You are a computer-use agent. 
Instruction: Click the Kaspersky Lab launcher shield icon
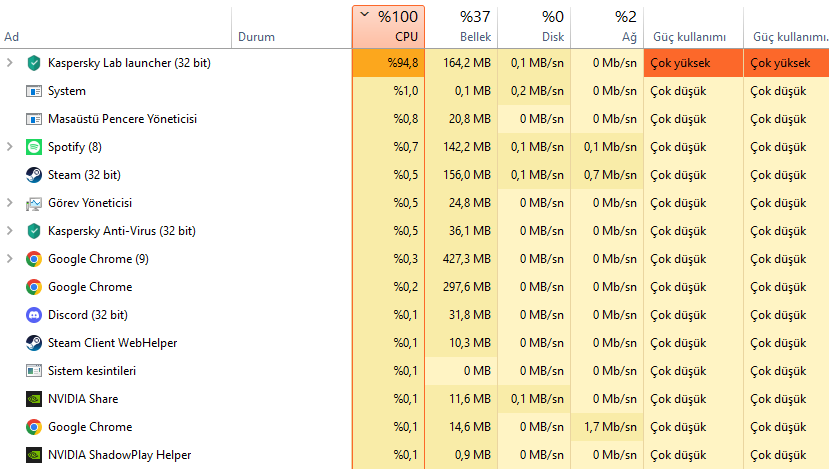pyautogui.click(x=33, y=63)
